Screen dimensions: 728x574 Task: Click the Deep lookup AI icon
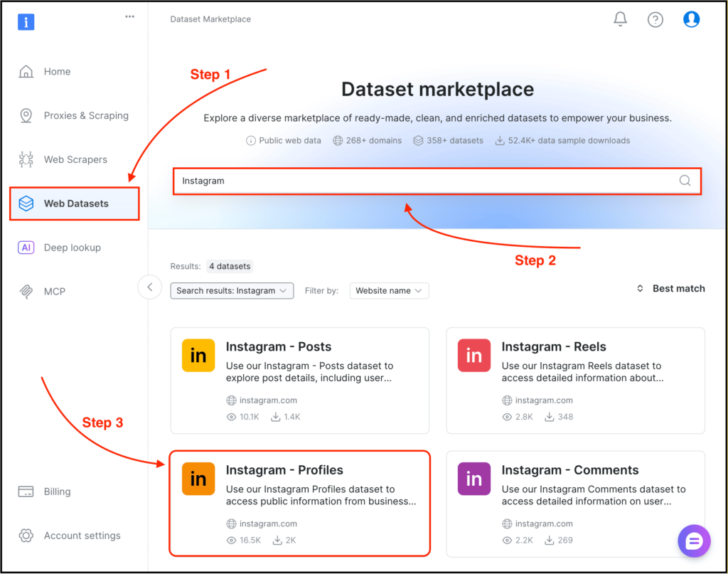26,248
